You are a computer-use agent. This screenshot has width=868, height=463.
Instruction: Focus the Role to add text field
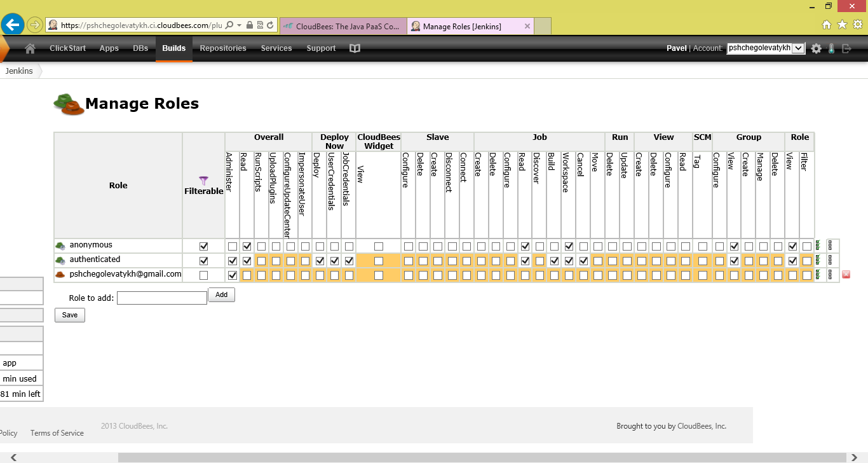pyautogui.click(x=161, y=298)
